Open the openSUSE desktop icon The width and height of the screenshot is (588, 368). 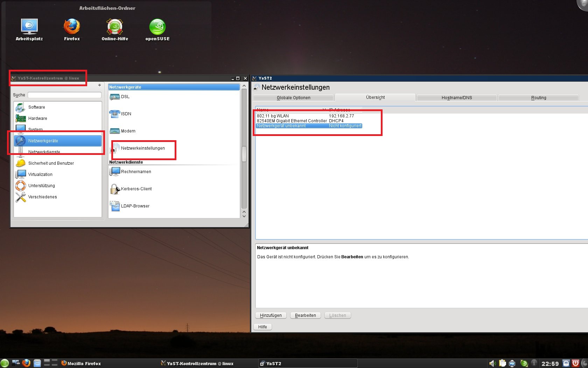[x=157, y=30]
